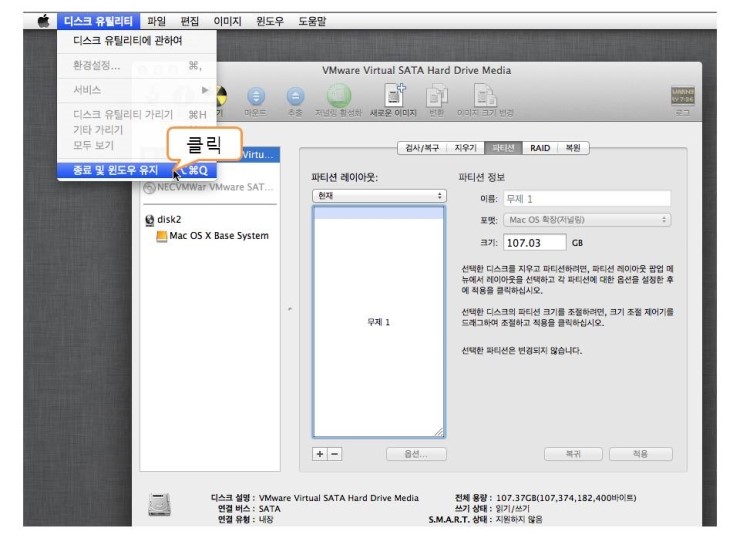This screenshot has width=740, height=555.
Task: Expand the partition layout (현재) dropdown
Action: [x=379, y=196]
